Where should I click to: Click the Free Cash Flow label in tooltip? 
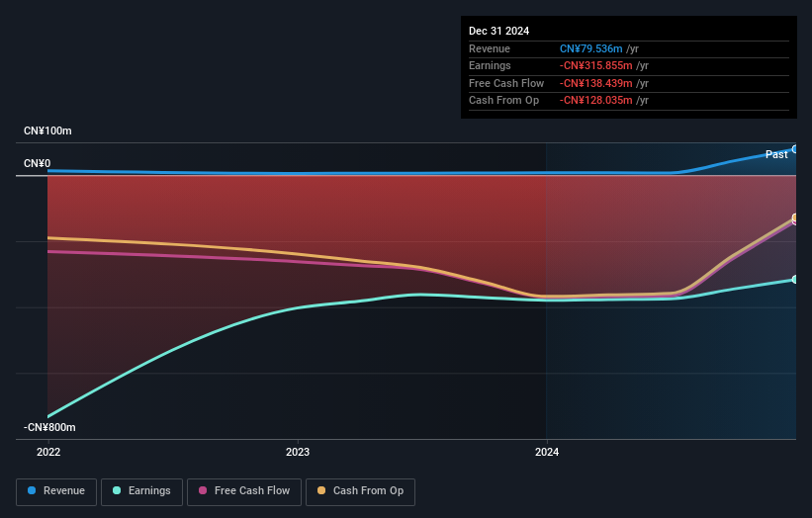click(506, 83)
